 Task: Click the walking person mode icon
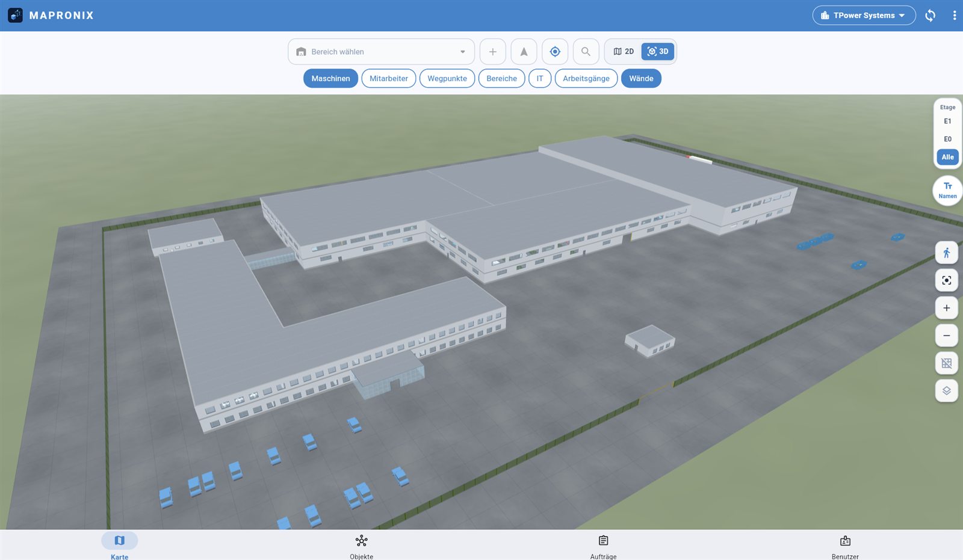[947, 253]
